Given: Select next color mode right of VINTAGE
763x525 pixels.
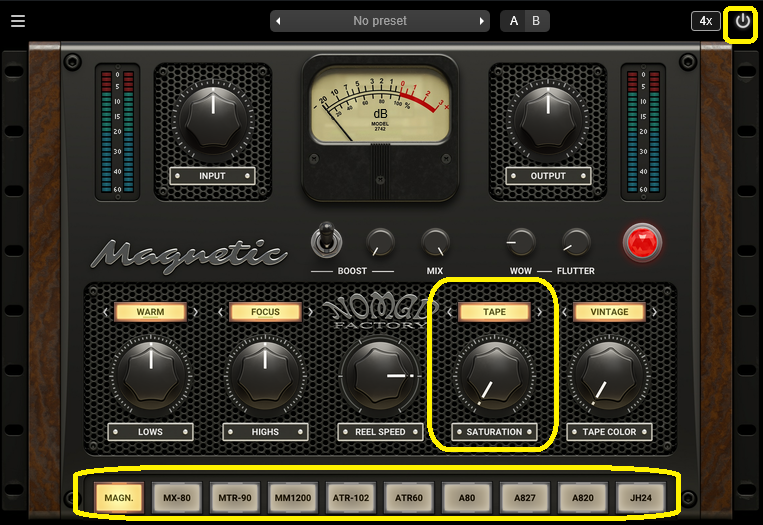Looking at the screenshot, I should click(654, 312).
